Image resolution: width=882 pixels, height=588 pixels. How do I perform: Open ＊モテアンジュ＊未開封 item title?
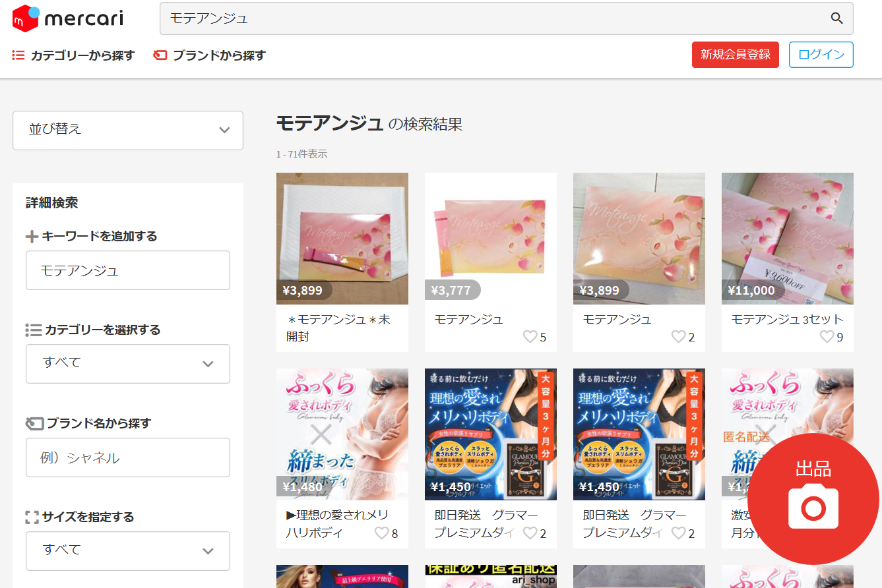click(x=338, y=328)
